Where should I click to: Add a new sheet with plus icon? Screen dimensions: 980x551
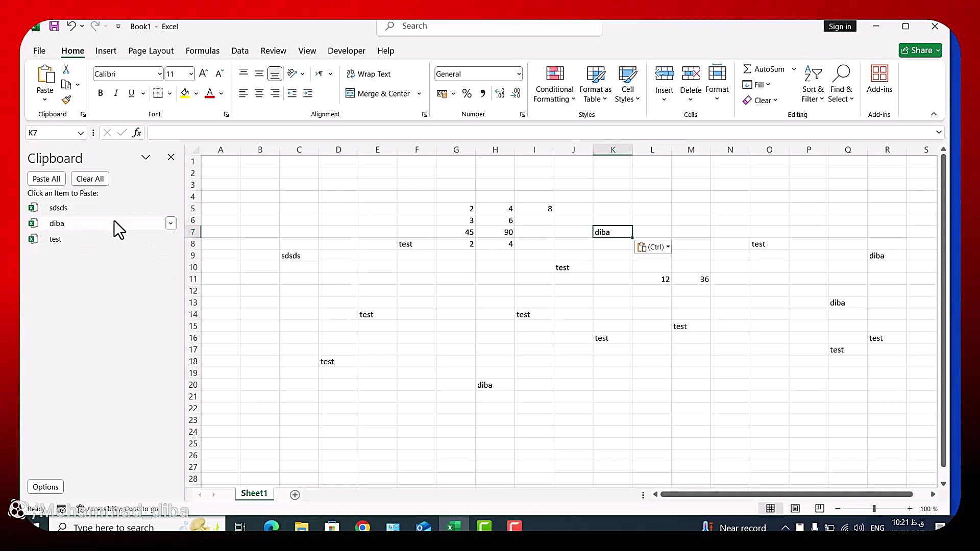pyautogui.click(x=295, y=494)
